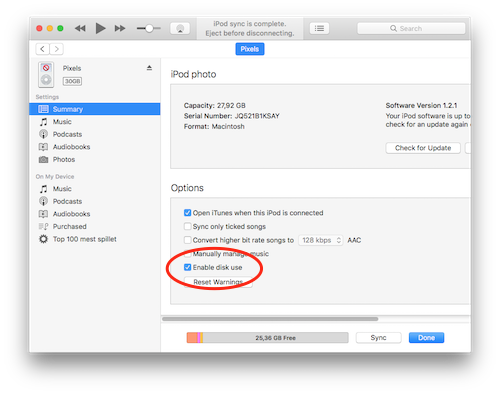This screenshot has height=394, width=500.
Task: Click the horizontal scrollbar
Action: click(x=270, y=319)
